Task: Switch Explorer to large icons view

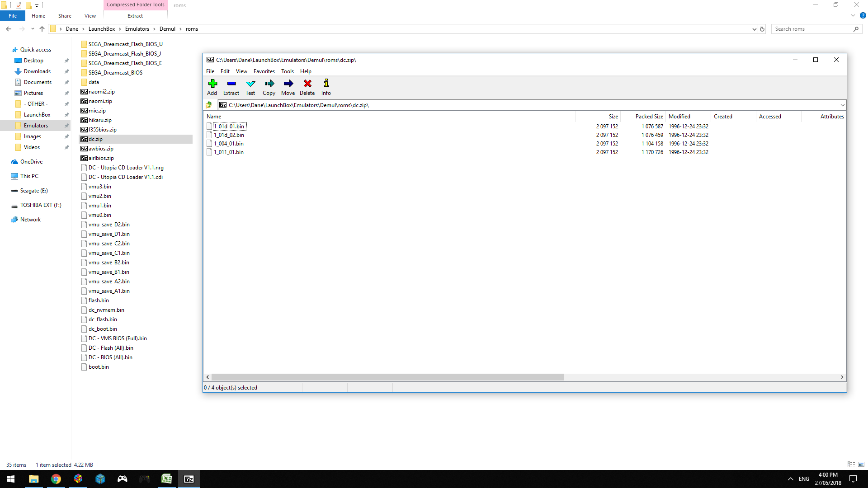Action: click(x=861, y=465)
